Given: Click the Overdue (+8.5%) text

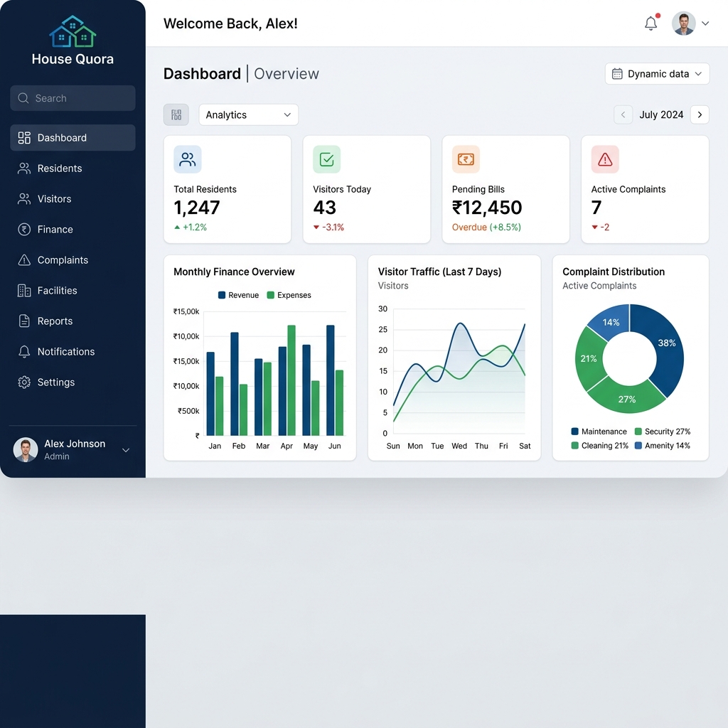Looking at the screenshot, I should [x=486, y=227].
